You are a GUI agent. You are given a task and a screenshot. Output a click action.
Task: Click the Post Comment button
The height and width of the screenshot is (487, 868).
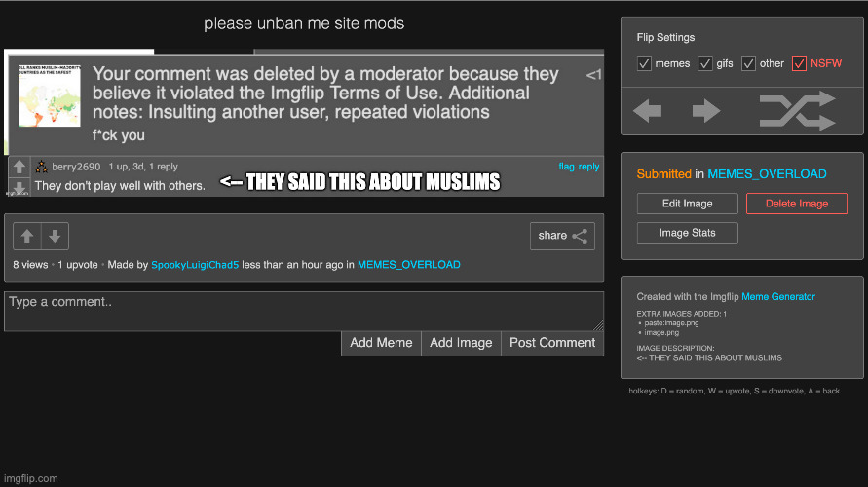pyautogui.click(x=552, y=343)
